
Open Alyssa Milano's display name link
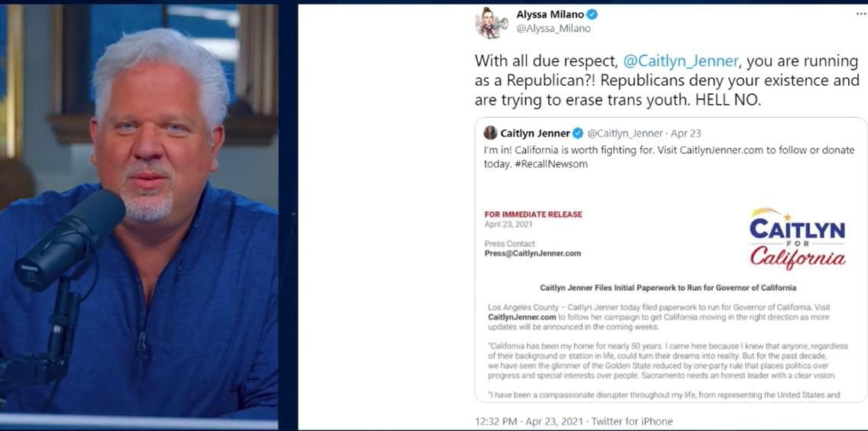tap(549, 15)
